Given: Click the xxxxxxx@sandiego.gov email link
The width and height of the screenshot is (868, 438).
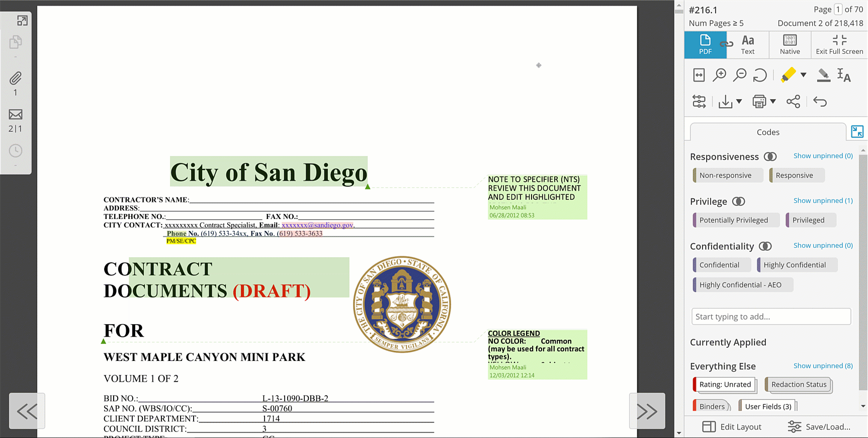Looking at the screenshot, I should click(x=317, y=225).
